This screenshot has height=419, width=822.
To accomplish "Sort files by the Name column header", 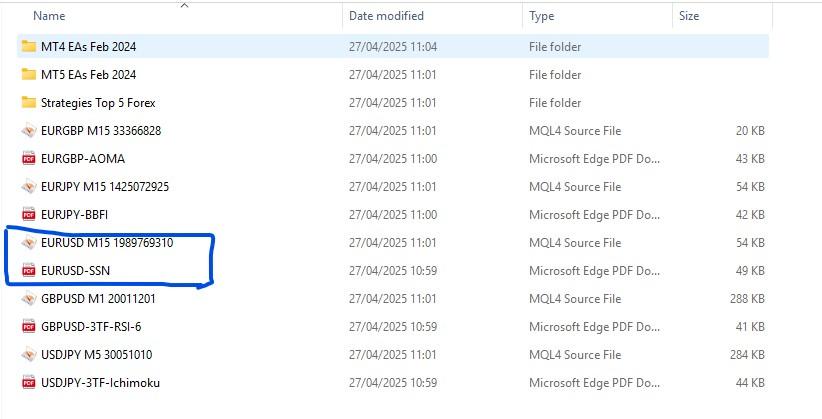I will [x=49, y=16].
